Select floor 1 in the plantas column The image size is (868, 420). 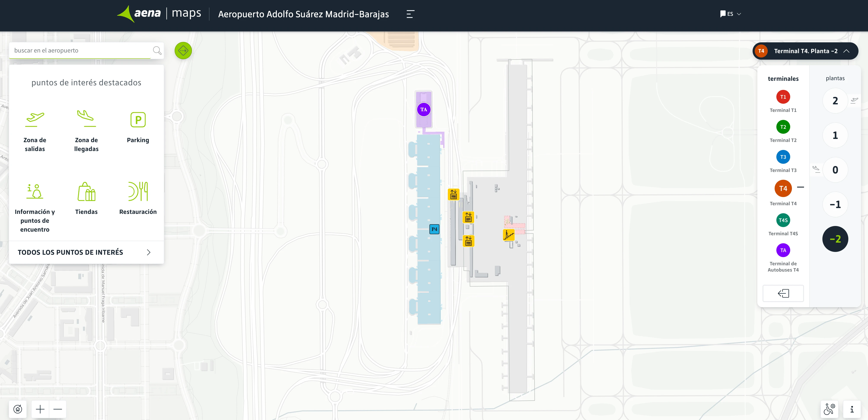point(835,135)
